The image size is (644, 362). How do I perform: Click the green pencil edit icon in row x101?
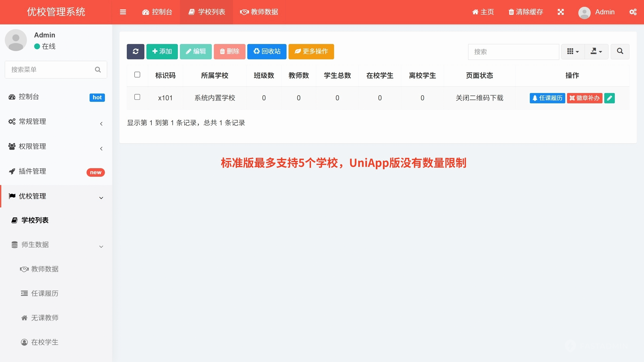[x=609, y=98]
